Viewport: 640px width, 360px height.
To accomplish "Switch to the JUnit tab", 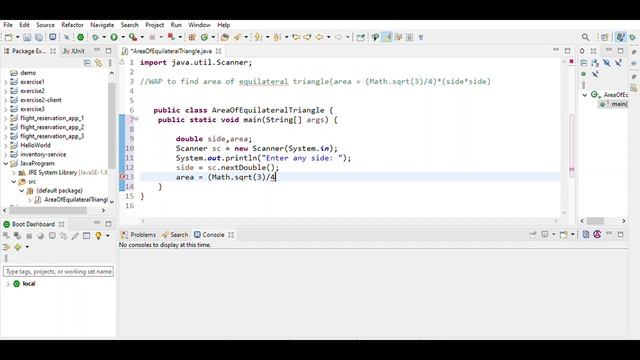I will point(73,51).
